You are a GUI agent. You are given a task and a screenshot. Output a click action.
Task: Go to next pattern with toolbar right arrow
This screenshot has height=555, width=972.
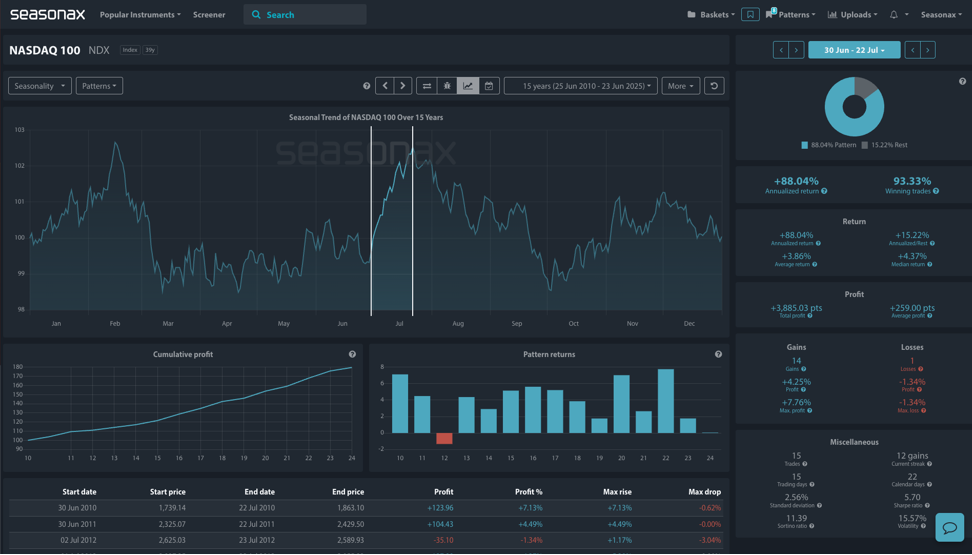pyautogui.click(x=403, y=86)
